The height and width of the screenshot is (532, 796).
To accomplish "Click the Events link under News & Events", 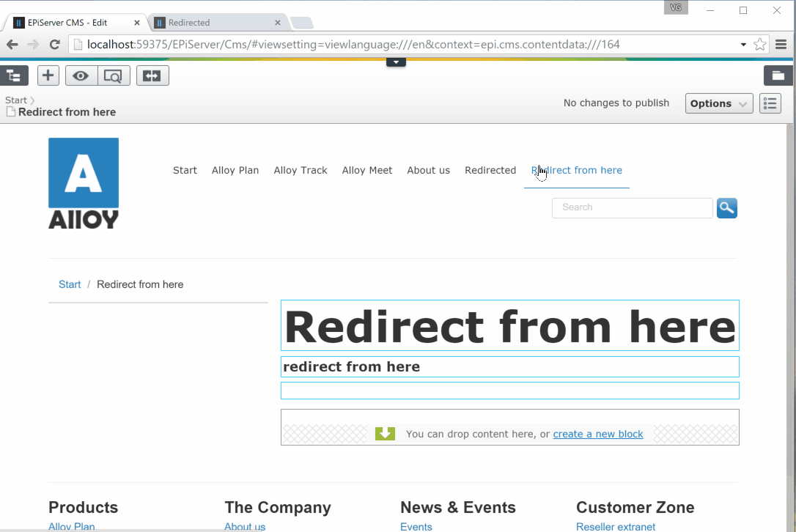I will 416,526.
